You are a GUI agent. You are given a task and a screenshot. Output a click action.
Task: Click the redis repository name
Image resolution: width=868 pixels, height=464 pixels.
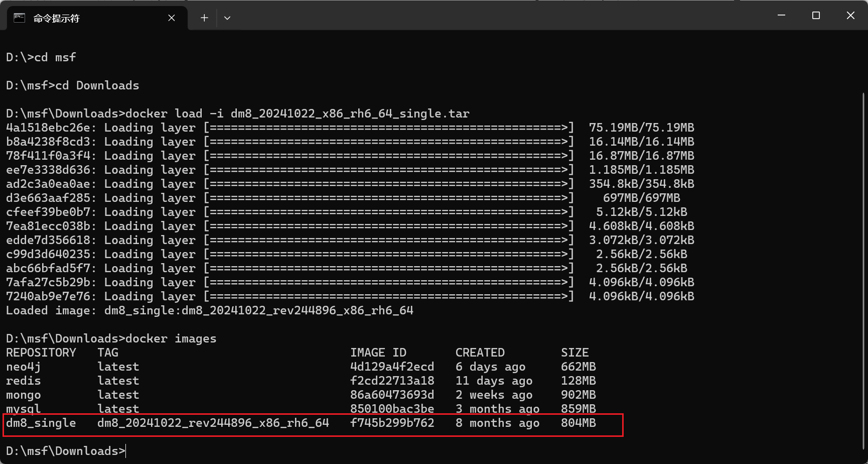tap(24, 381)
